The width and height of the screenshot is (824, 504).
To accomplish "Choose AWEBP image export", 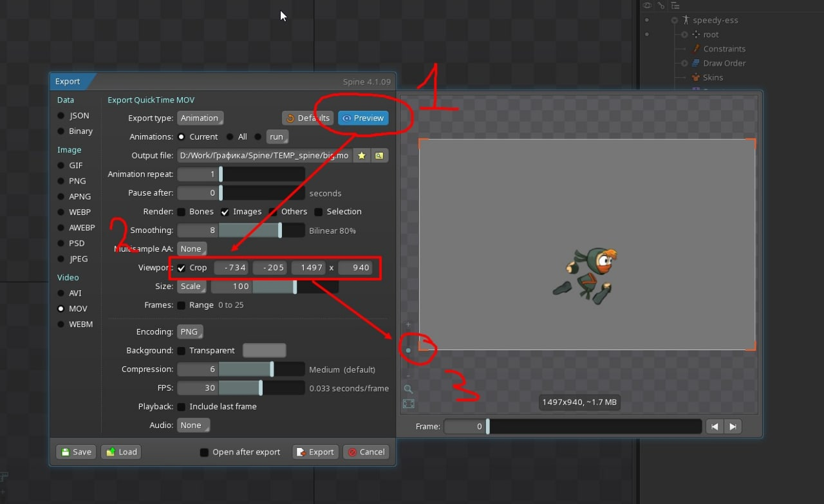I will 61,228.
